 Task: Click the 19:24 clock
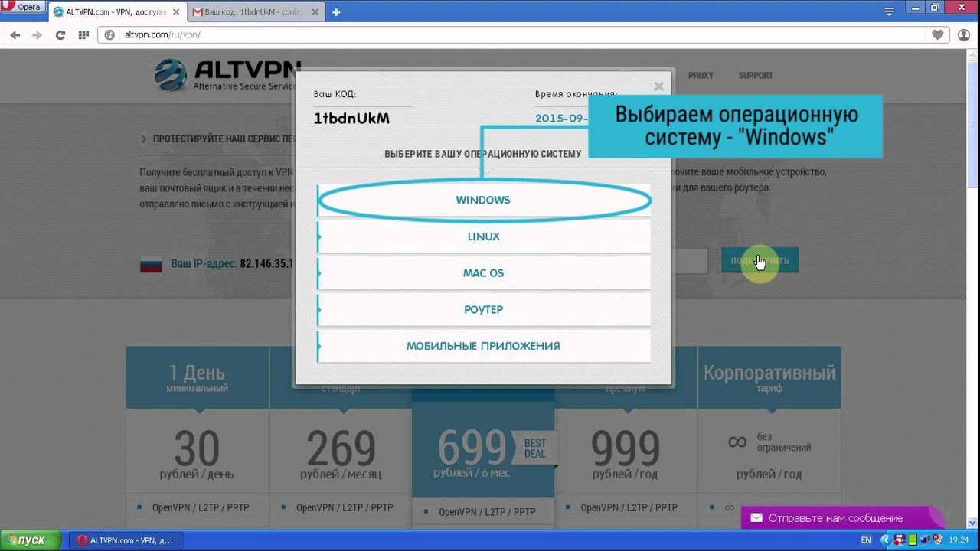point(959,540)
